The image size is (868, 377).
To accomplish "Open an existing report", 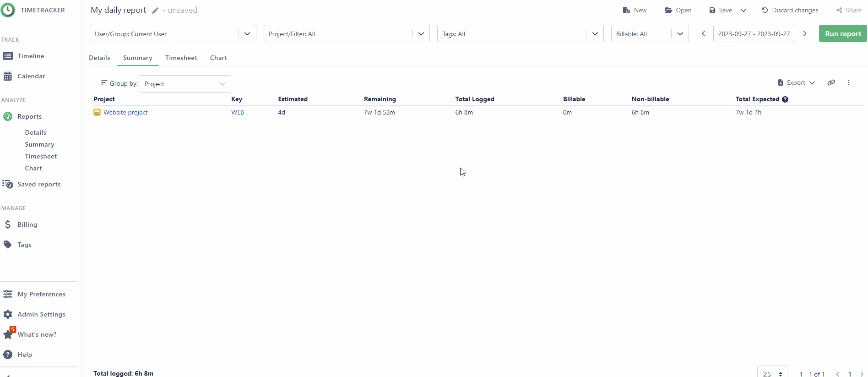I will click(x=678, y=10).
